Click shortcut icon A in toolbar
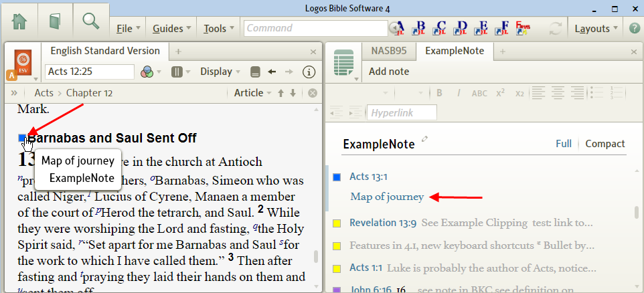Image resolution: width=644 pixels, height=293 pixels. point(400,28)
